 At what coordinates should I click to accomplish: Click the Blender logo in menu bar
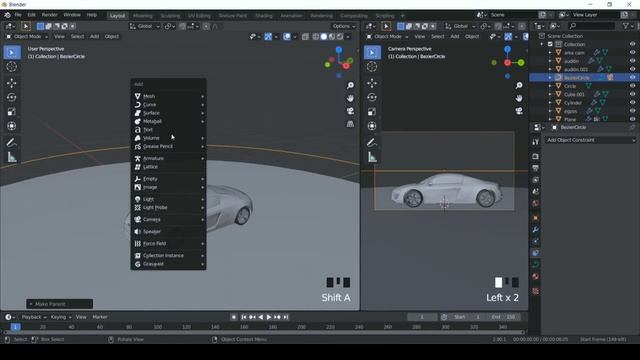point(7,15)
